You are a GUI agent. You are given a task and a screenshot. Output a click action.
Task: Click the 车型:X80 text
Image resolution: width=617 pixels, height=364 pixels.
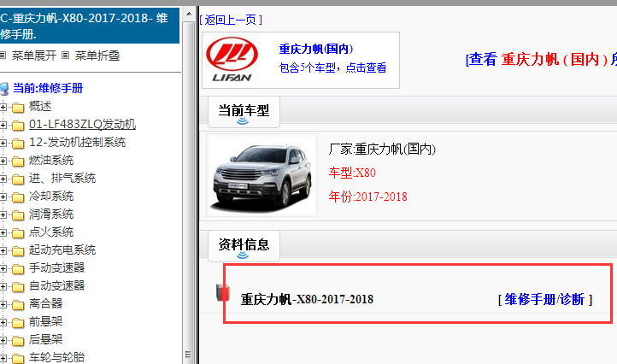tap(352, 173)
